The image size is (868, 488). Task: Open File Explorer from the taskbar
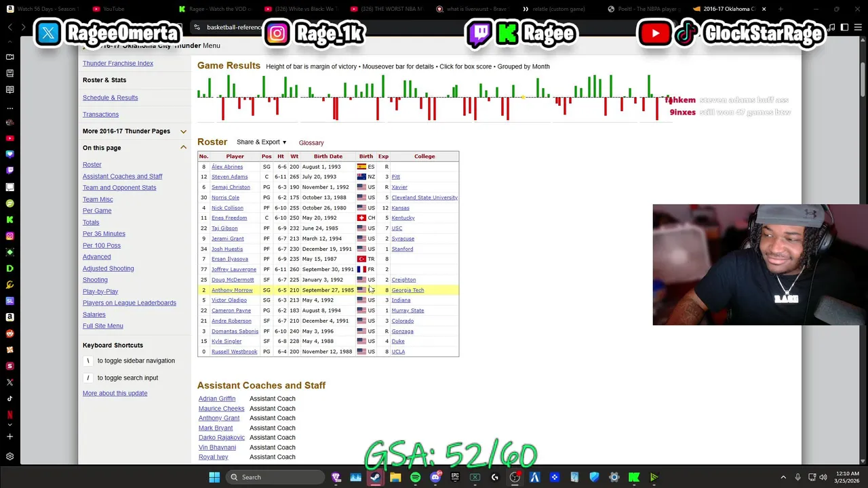pyautogui.click(x=395, y=477)
